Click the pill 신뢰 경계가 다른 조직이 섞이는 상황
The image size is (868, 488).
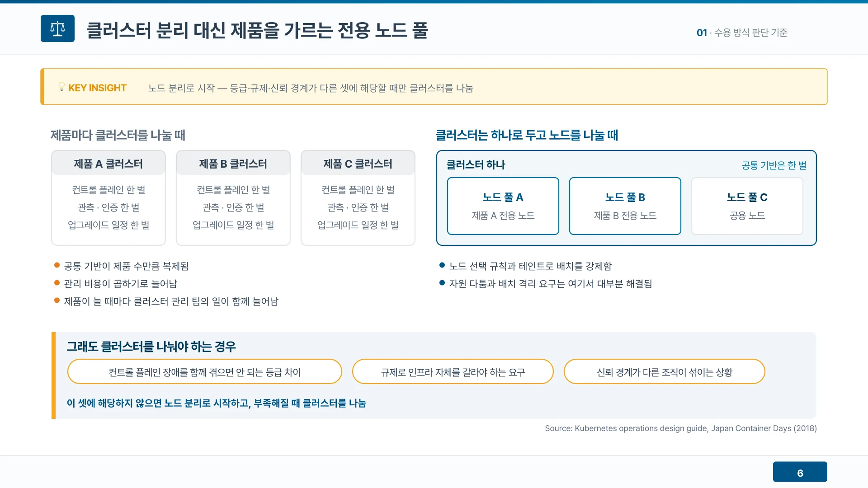(x=665, y=371)
